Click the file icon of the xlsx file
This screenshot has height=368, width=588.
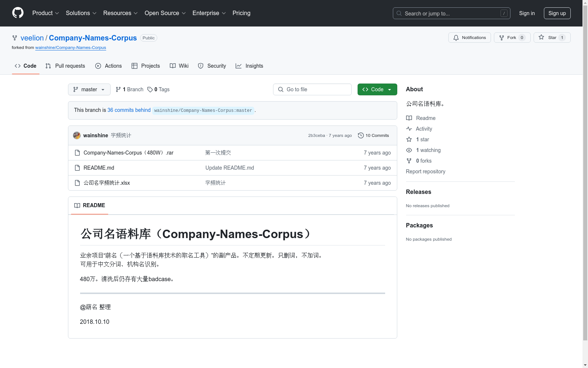point(77,183)
